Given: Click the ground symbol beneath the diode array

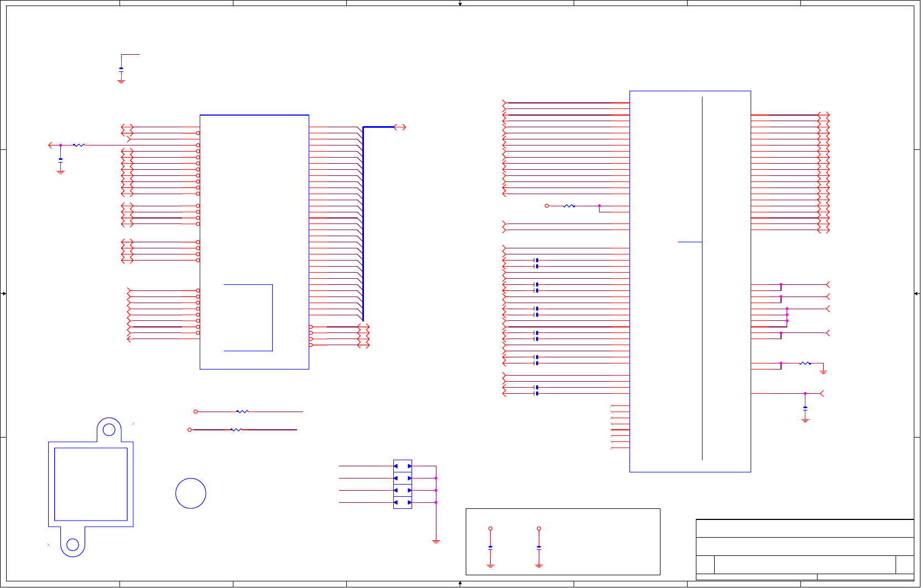Looking at the screenshot, I should pos(436,542).
